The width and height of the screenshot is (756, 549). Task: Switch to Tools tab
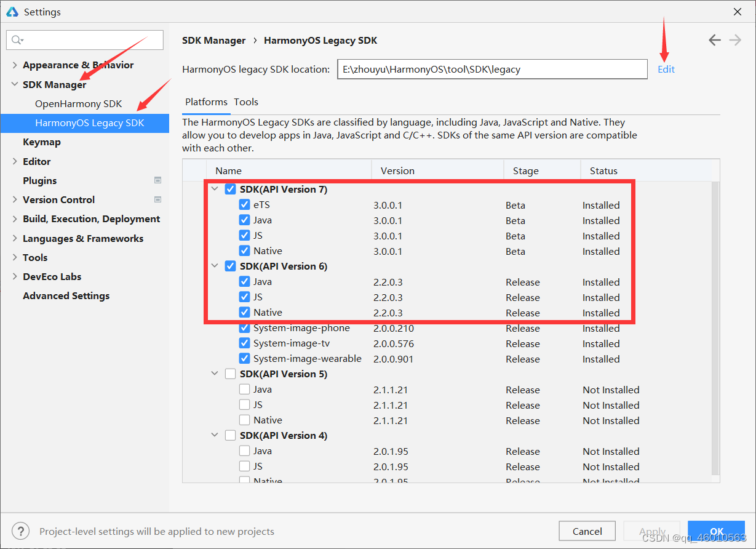pyautogui.click(x=246, y=102)
